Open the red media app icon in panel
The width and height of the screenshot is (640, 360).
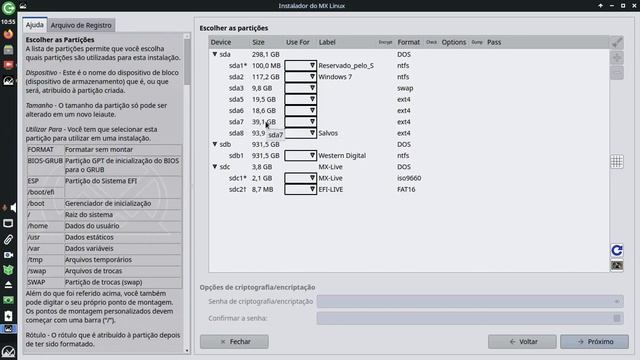point(8,65)
